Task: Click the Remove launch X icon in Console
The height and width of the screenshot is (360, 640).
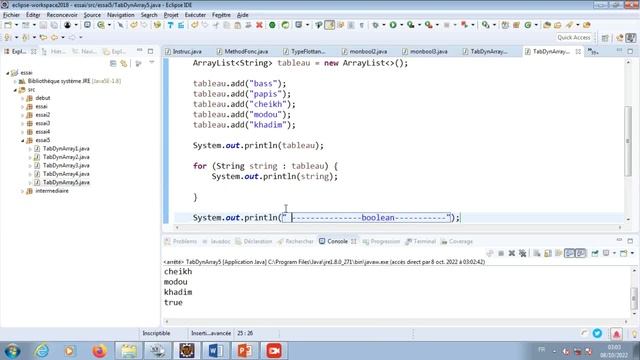Action: pyautogui.click(x=511, y=253)
